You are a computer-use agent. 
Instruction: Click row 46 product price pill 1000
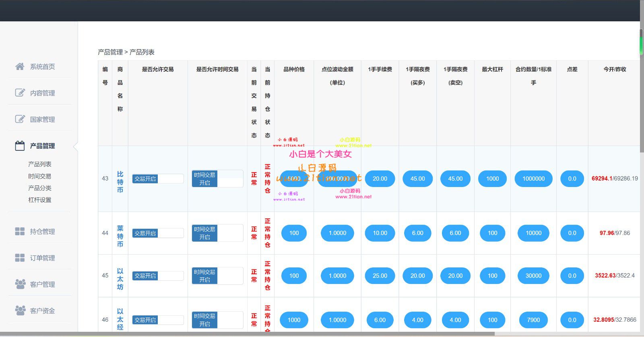pos(294,320)
